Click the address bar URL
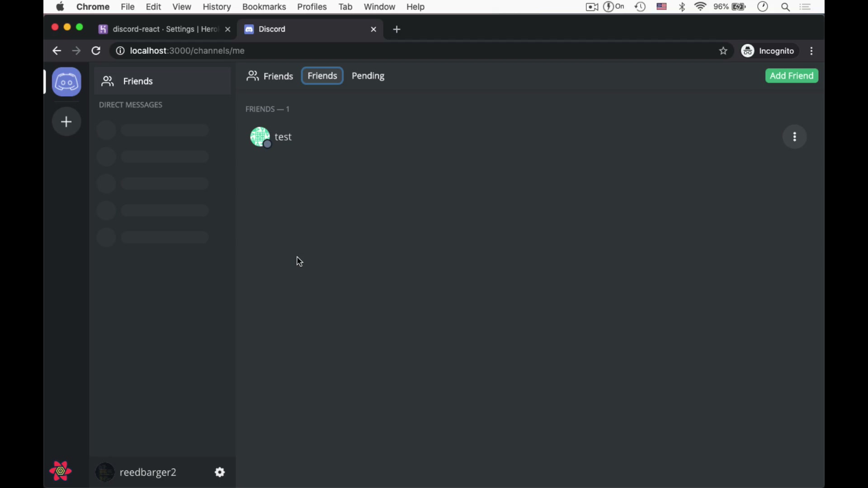 coord(187,51)
